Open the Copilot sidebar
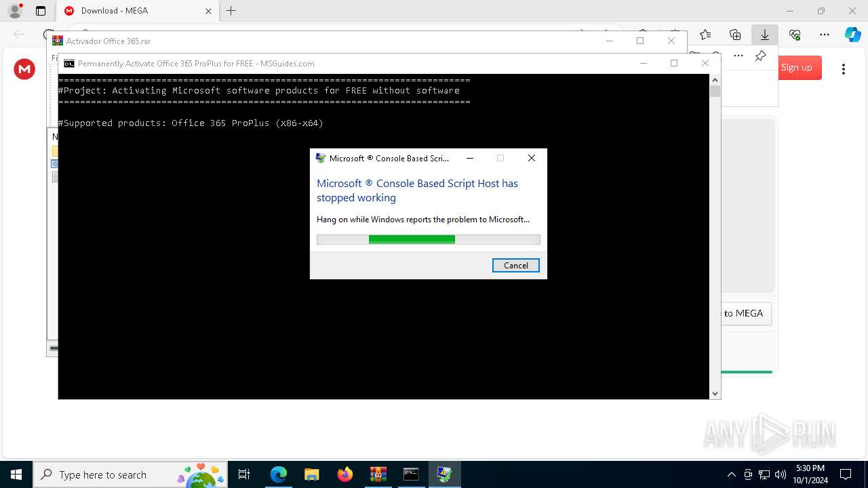The width and height of the screenshot is (868, 488). [x=852, y=35]
